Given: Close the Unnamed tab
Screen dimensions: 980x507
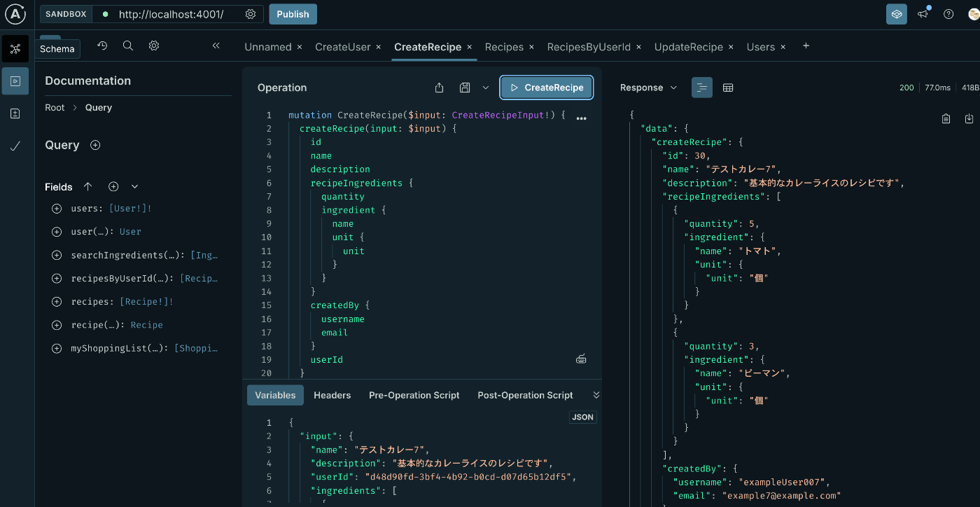Looking at the screenshot, I should (300, 47).
